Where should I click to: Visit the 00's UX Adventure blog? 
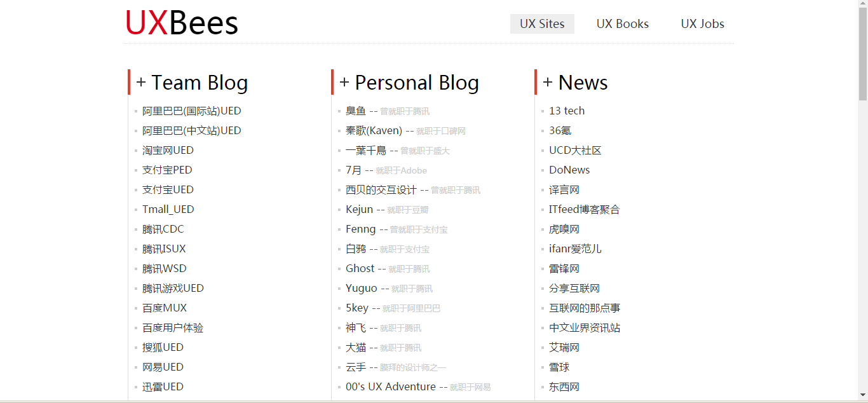[x=391, y=386]
